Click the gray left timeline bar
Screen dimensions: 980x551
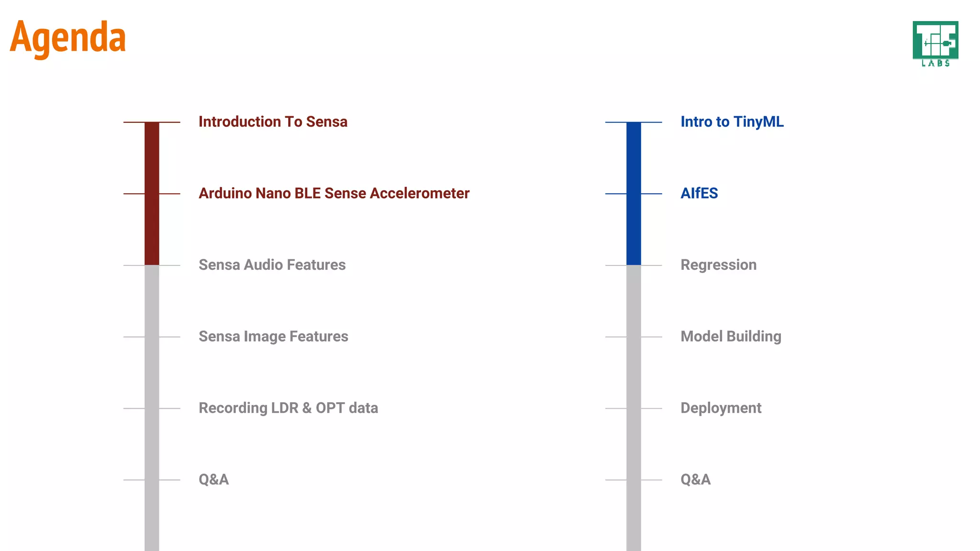point(152,408)
